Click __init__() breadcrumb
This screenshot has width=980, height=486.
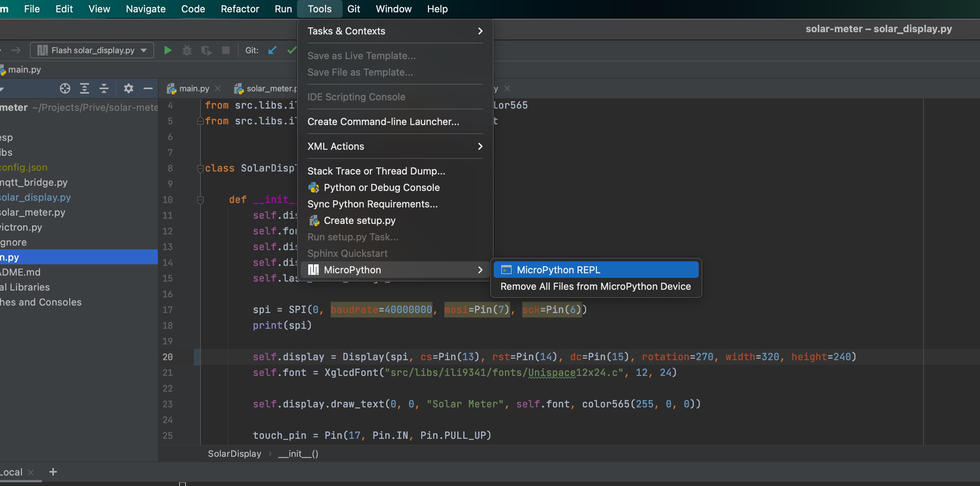point(298,454)
